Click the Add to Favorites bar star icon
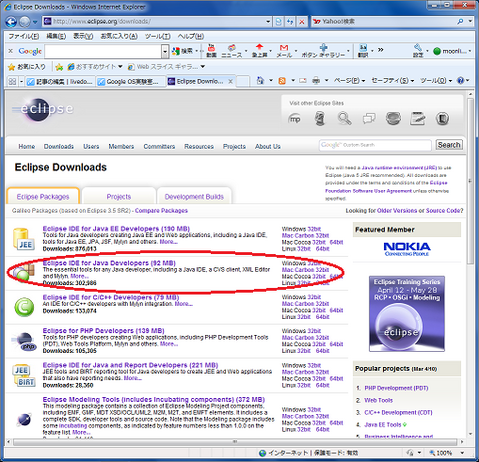The height and width of the screenshot is (462, 479). point(59,67)
